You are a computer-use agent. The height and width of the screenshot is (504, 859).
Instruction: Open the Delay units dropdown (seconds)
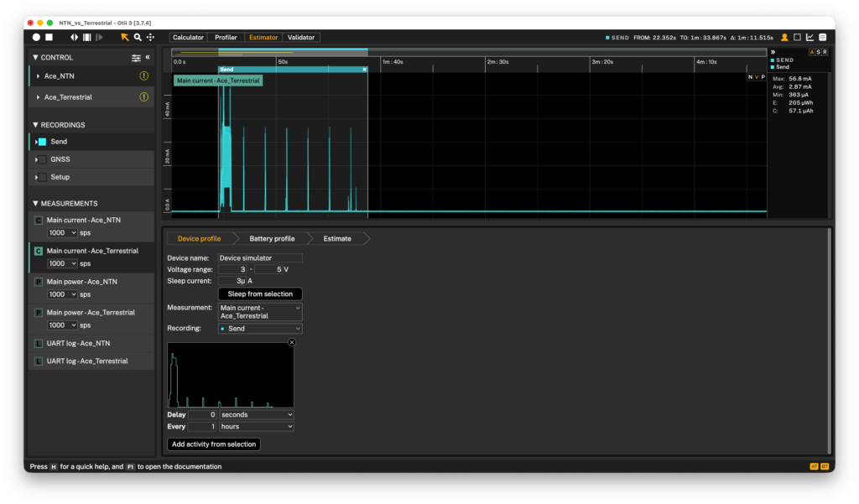coord(257,415)
